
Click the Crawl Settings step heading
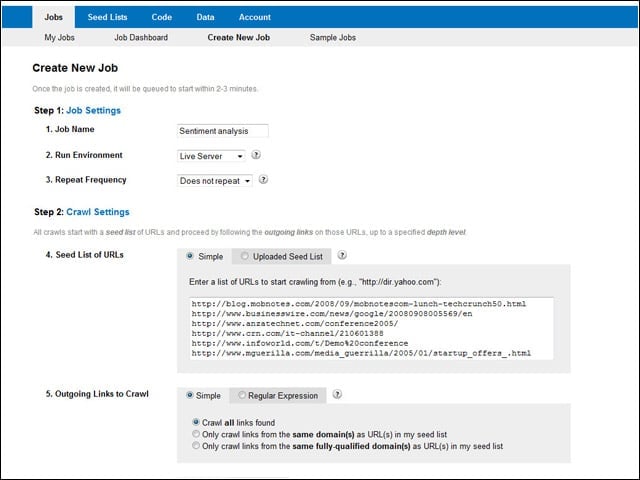[x=98, y=212]
